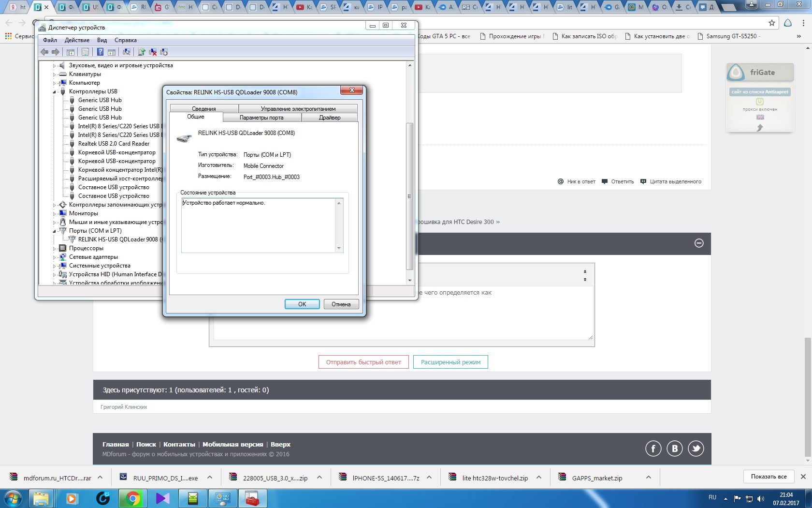This screenshot has height=508, width=812.
Task: Open the Параметры порта tab
Action: coord(261,118)
